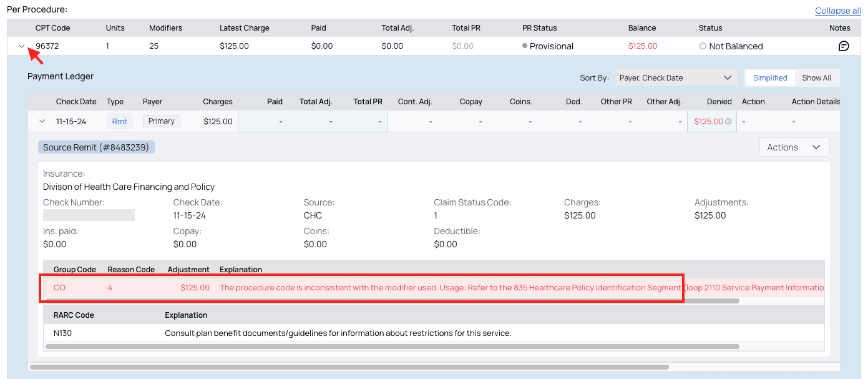Collapse the 11-15-24 ledger row chevron
The height and width of the screenshot is (379, 868).
point(42,121)
